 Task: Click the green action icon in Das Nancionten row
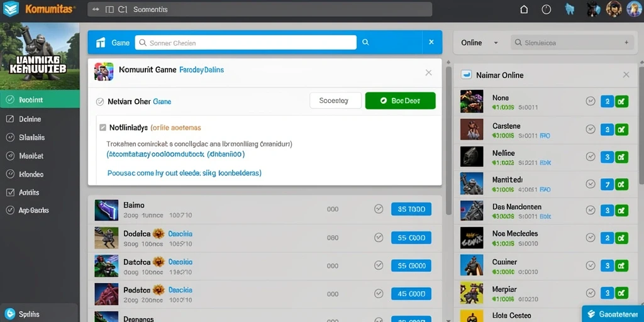pyautogui.click(x=621, y=210)
